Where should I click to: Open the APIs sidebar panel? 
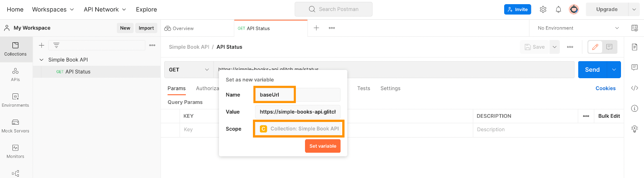click(x=16, y=75)
